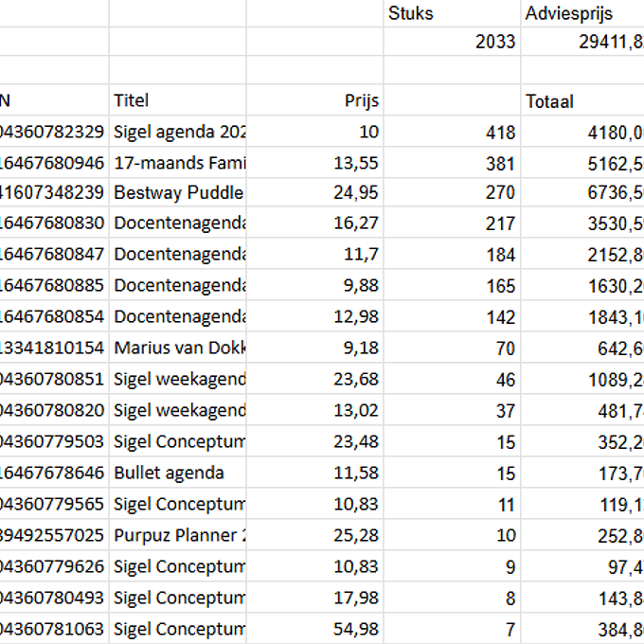Click the Purpuz Planner title cell
Screen dimensions: 644x644
pos(177,535)
